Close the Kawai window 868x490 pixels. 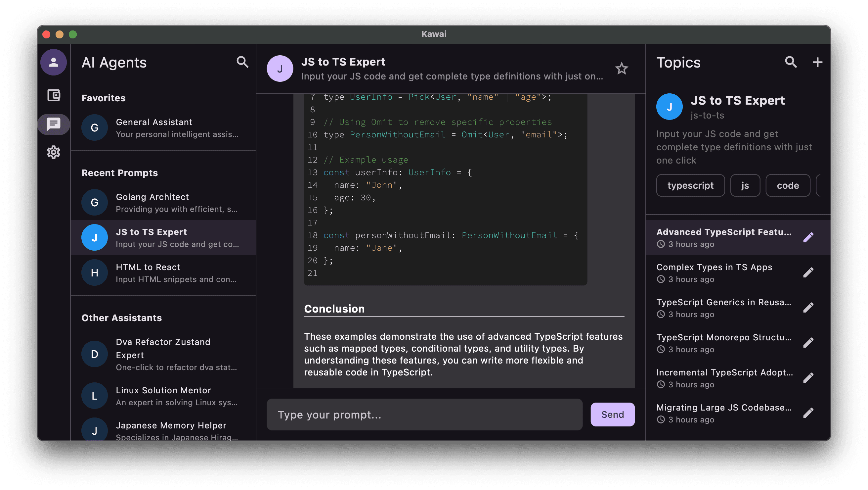click(x=47, y=34)
